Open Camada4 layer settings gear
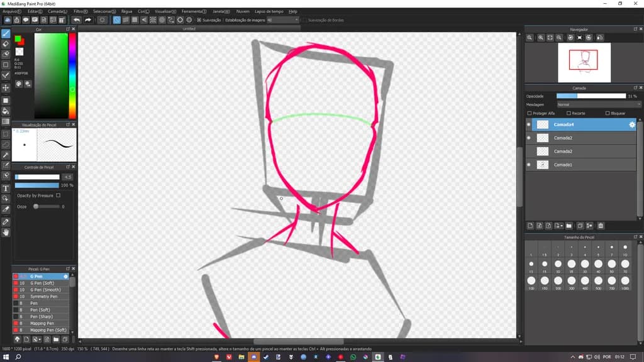This screenshot has width=644, height=362. pos(632,125)
